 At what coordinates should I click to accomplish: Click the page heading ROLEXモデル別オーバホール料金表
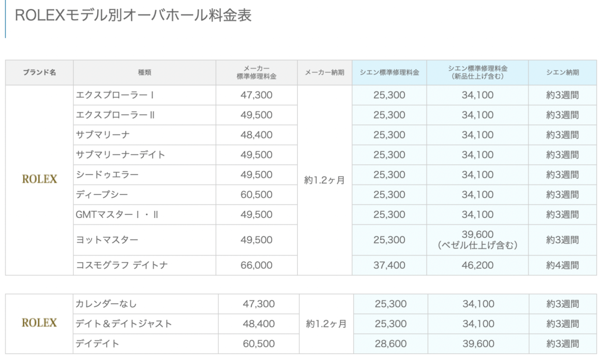(133, 15)
